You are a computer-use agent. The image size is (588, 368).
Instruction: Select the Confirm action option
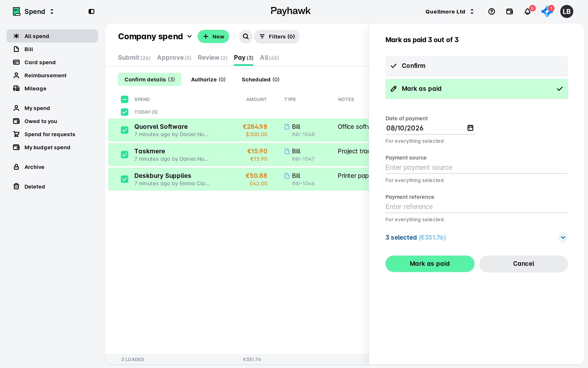[477, 66]
